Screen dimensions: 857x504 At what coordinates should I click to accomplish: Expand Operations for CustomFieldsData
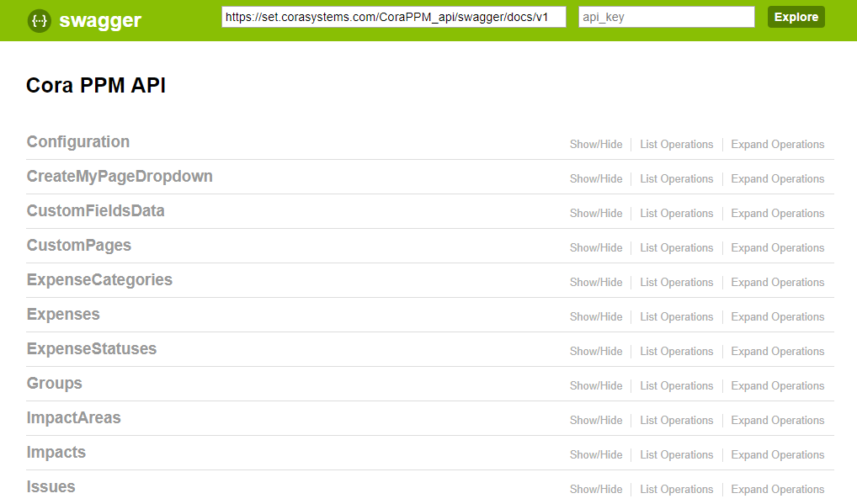[778, 213]
